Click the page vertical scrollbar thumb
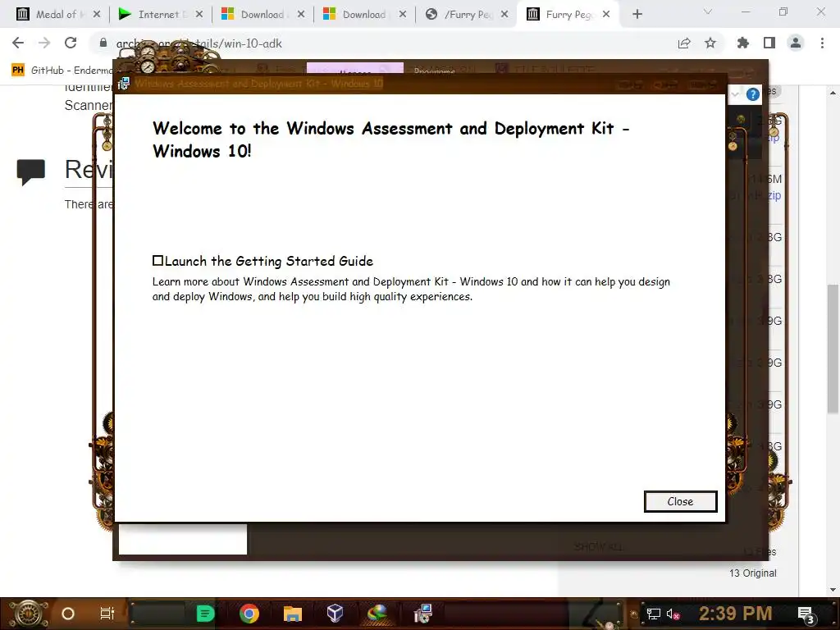 pyautogui.click(x=833, y=349)
